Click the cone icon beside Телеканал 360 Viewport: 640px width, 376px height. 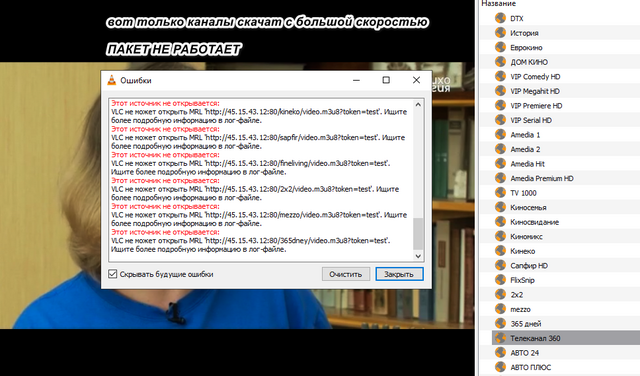point(500,338)
